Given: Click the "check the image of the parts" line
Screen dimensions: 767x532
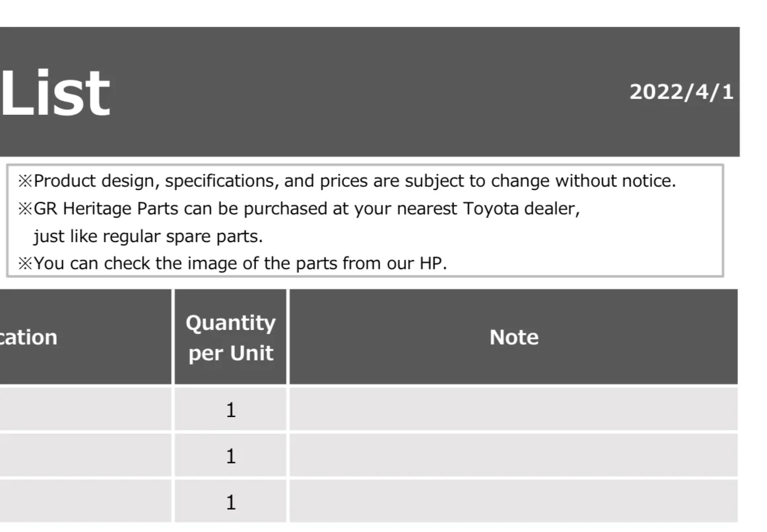Looking at the screenshot, I should (x=232, y=263).
